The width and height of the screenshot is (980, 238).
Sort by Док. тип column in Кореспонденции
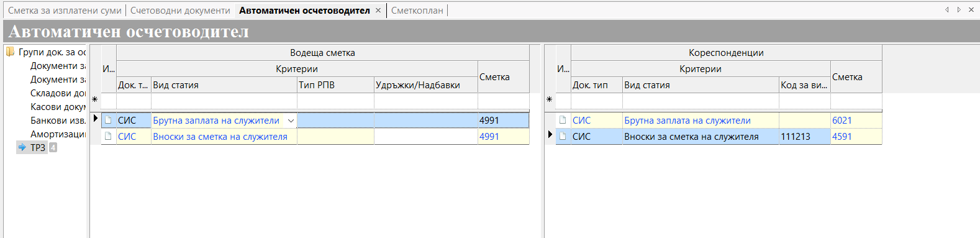[x=597, y=85]
